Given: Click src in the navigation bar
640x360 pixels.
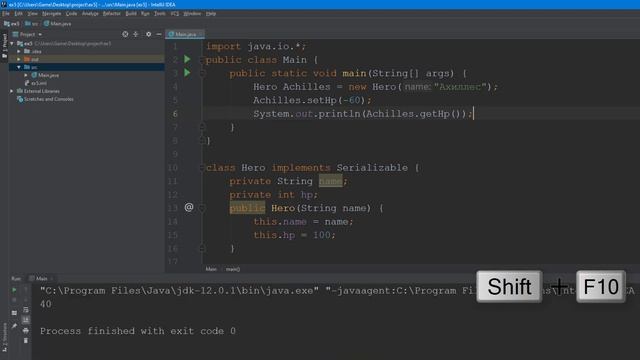Looking at the screenshot, I should tap(32, 24).
